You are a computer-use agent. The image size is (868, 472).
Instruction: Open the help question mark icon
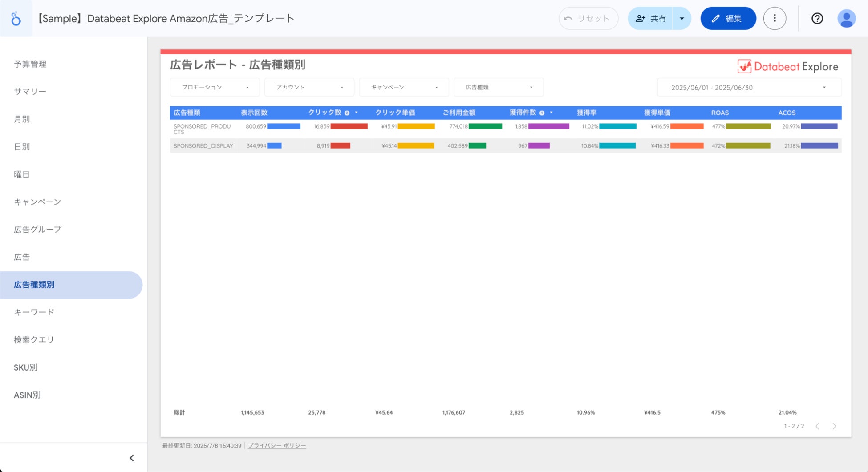coord(817,18)
